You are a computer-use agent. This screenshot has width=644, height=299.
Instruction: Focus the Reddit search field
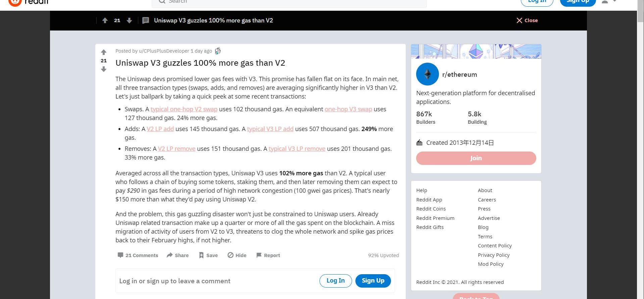[289, 2]
